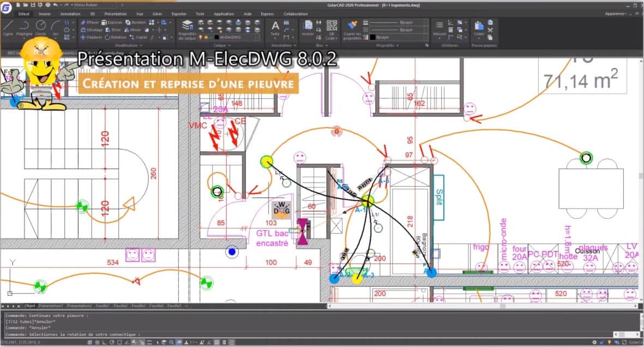This screenshot has width=644, height=347.
Task: Select the Polyligne tool
Action: (24, 27)
